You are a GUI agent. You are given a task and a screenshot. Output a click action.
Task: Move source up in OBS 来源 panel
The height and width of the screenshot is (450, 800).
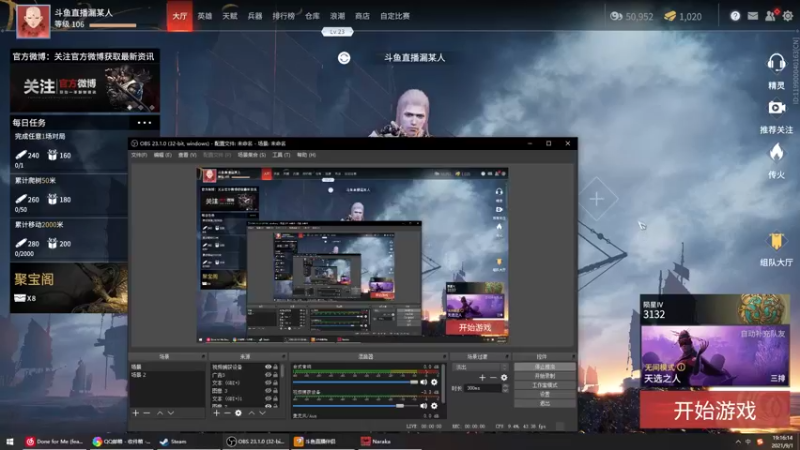pos(252,413)
